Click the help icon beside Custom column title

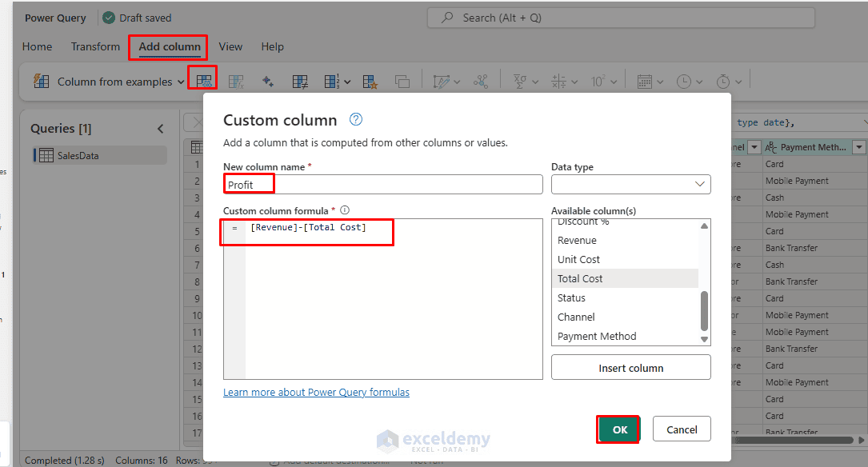tap(356, 119)
